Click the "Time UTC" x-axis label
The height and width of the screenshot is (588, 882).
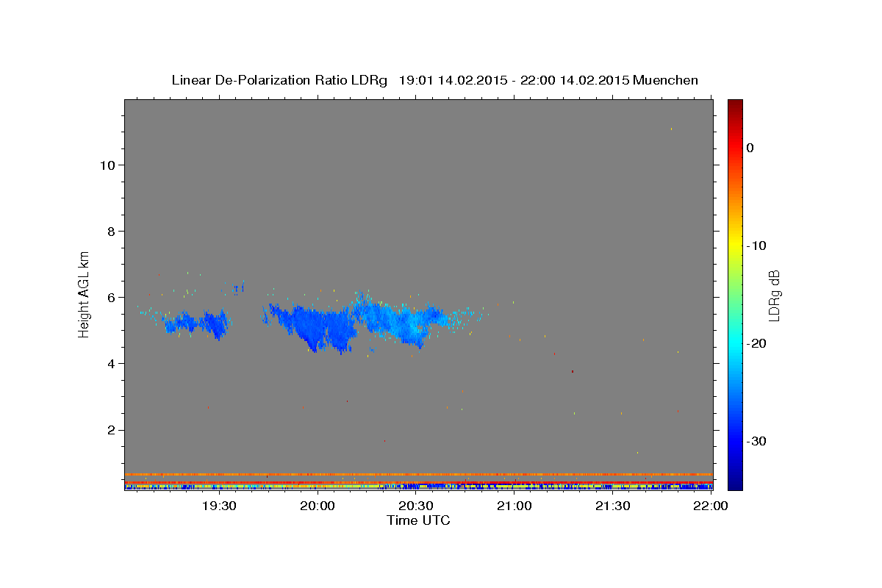pyautogui.click(x=418, y=520)
